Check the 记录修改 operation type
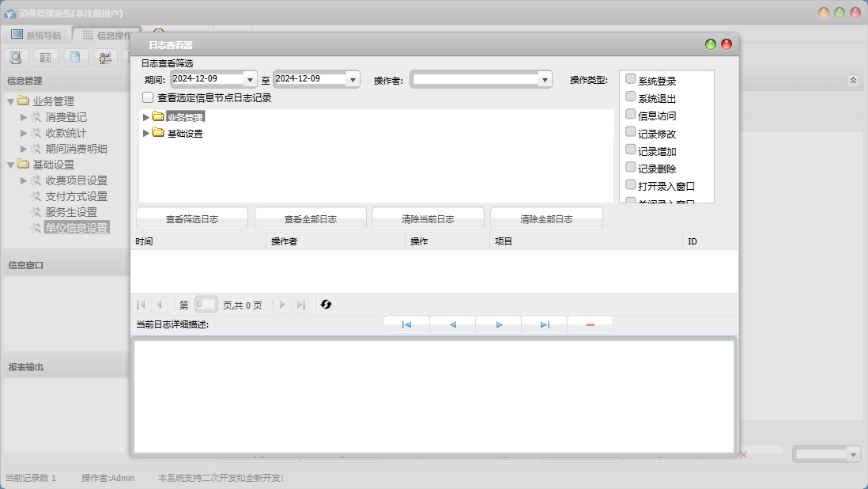 click(631, 132)
